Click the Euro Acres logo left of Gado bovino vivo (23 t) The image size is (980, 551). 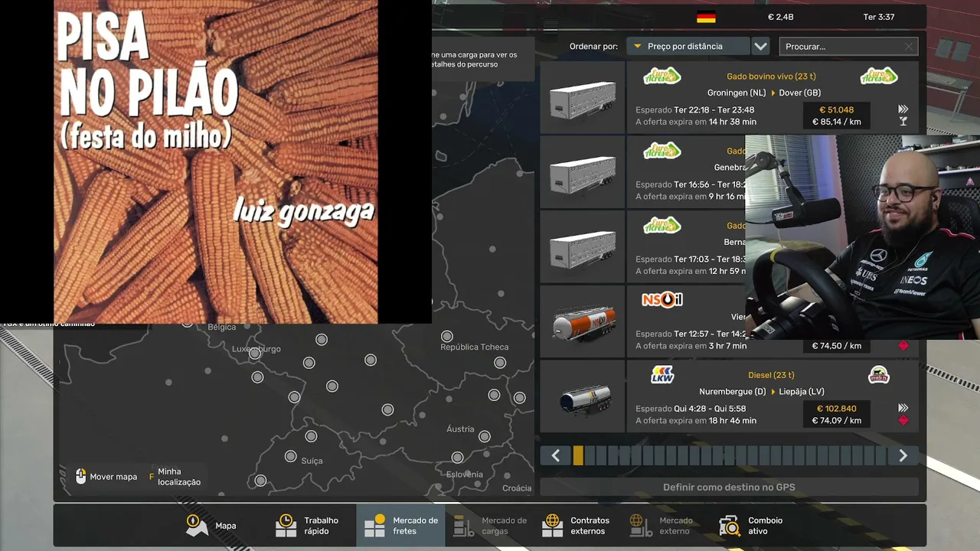[662, 76]
